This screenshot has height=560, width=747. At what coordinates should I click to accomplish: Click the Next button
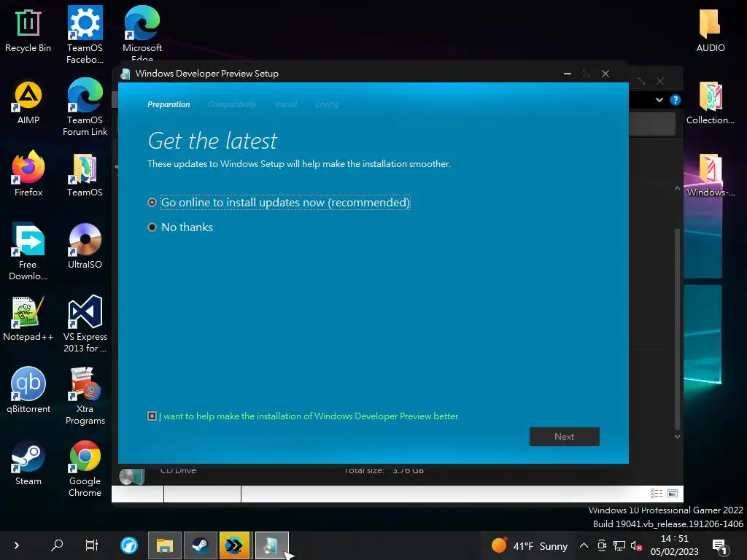[565, 437]
